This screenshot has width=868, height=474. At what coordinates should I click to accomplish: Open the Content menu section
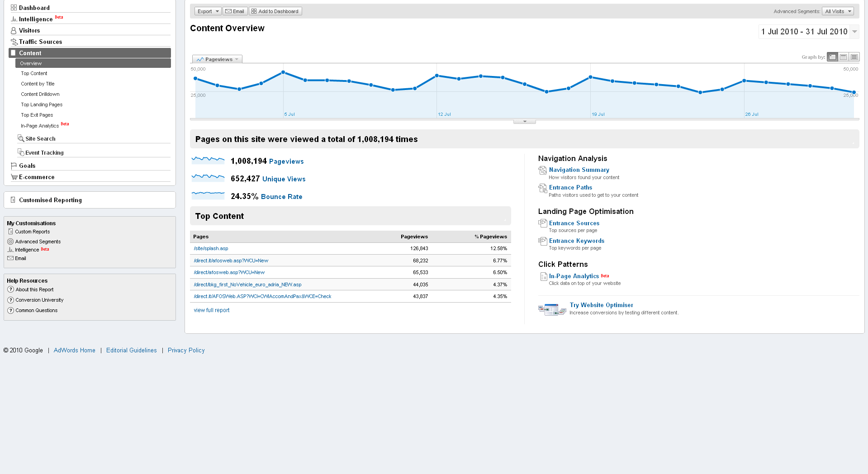[90, 53]
